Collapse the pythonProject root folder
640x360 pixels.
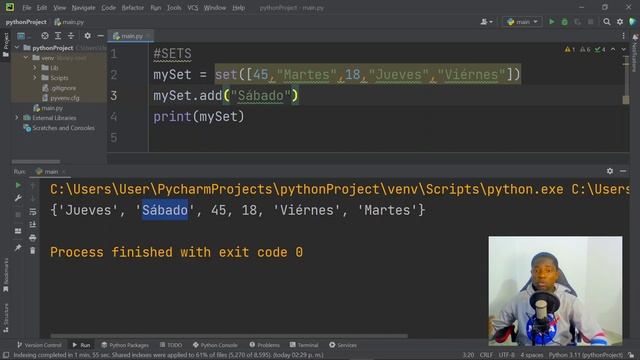[17, 48]
